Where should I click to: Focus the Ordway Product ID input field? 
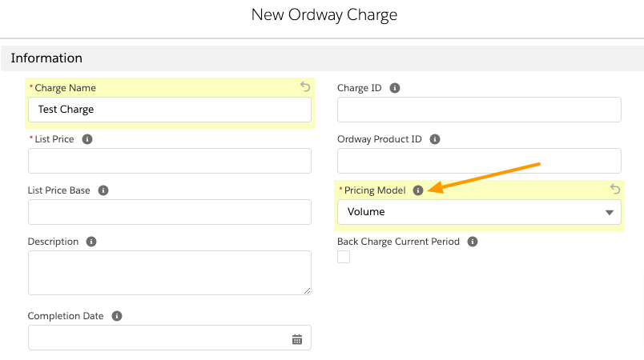click(x=479, y=161)
